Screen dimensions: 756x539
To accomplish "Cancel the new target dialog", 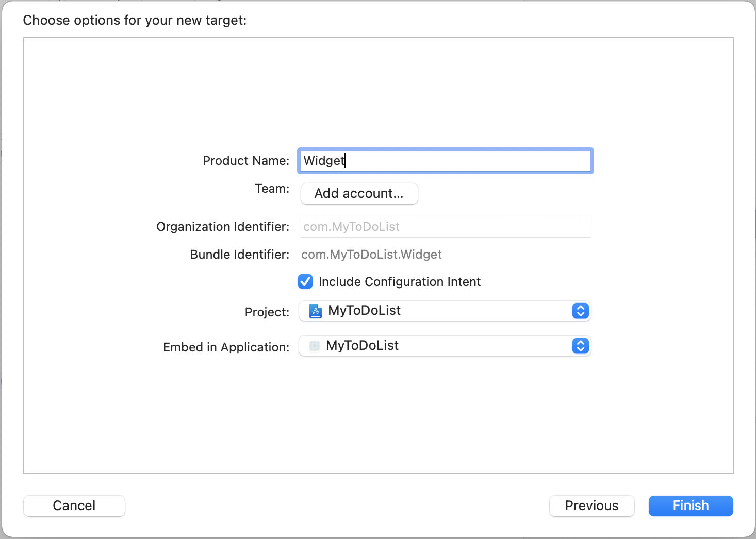I will 74,506.
